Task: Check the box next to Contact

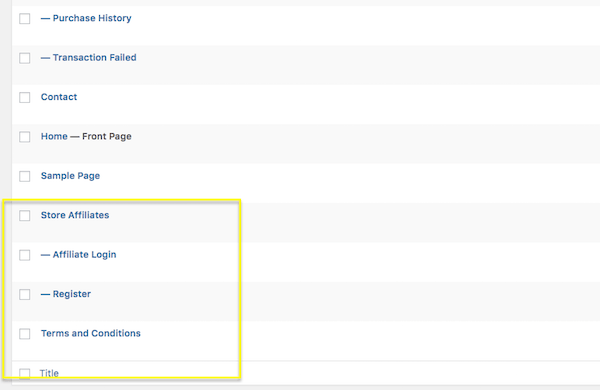Action: coord(25,97)
